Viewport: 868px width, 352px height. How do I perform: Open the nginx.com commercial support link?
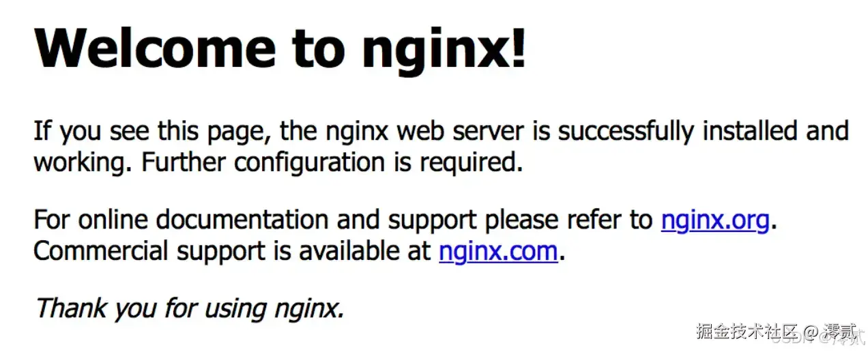[x=499, y=252]
